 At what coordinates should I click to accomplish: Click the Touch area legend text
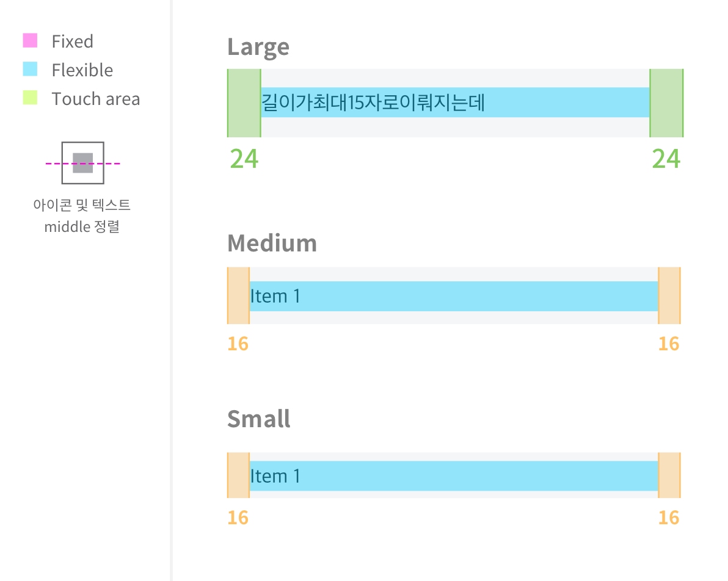point(96,99)
